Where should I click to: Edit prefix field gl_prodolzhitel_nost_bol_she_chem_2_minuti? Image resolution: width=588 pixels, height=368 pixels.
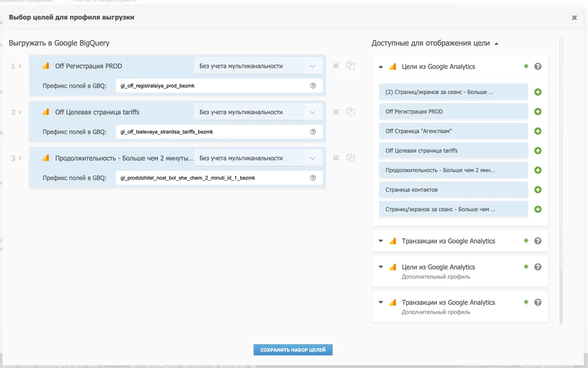pos(219,177)
